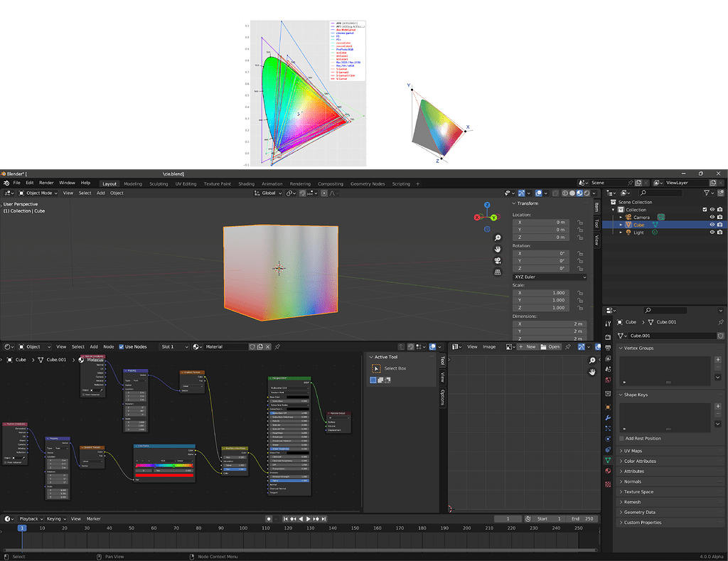Collapse the Vertex Groups panel
Screen dimensions: 728x561
coord(638,348)
